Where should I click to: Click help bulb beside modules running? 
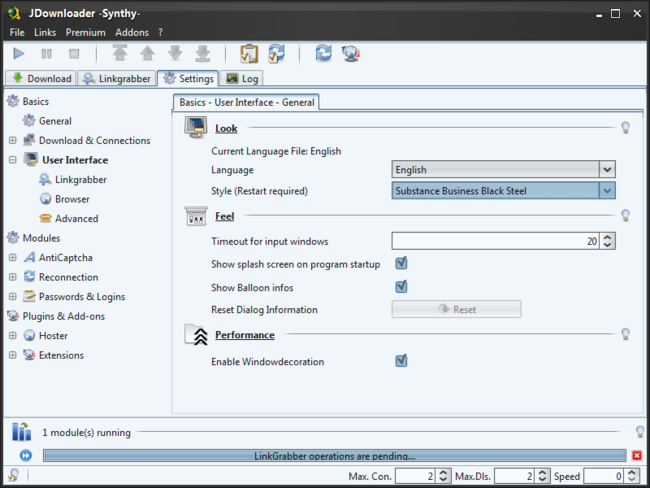640,432
